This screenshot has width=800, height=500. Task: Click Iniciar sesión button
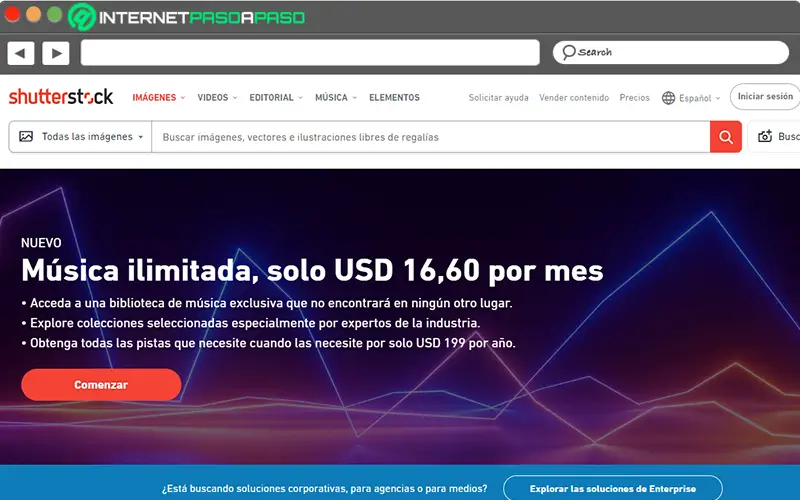point(765,96)
